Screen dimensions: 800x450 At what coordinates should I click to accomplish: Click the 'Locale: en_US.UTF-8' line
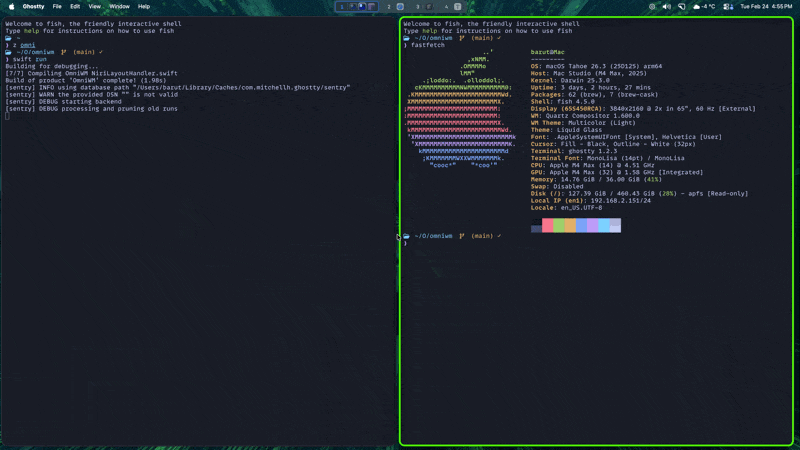click(566, 208)
